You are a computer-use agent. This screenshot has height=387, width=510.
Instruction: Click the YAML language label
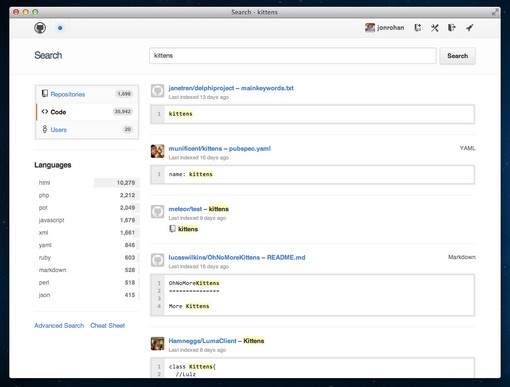467,148
